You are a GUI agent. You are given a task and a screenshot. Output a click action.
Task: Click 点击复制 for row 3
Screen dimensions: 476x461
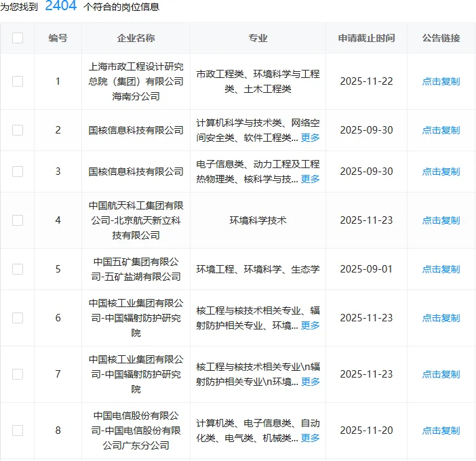441,172
